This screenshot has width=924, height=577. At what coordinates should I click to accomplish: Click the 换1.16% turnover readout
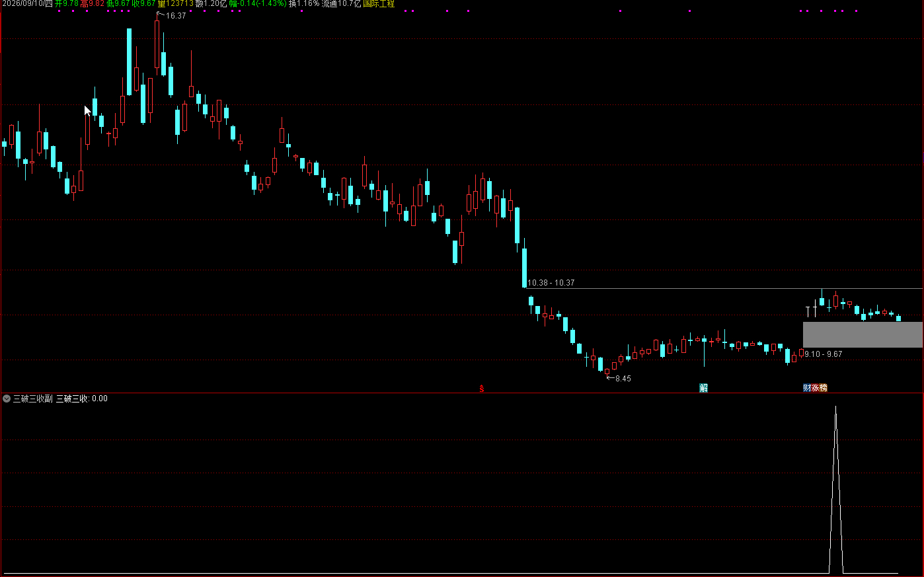(x=304, y=4)
